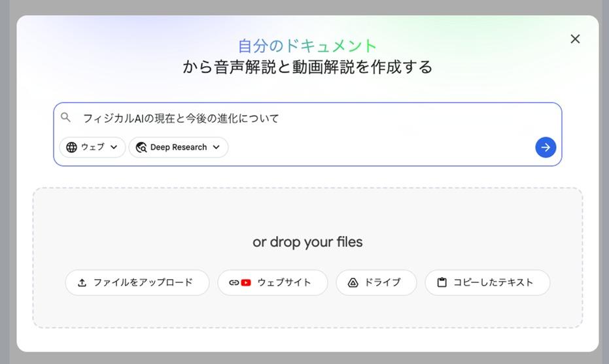609x364 pixels.
Task: Click the chain link icon
Action: [234, 283]
